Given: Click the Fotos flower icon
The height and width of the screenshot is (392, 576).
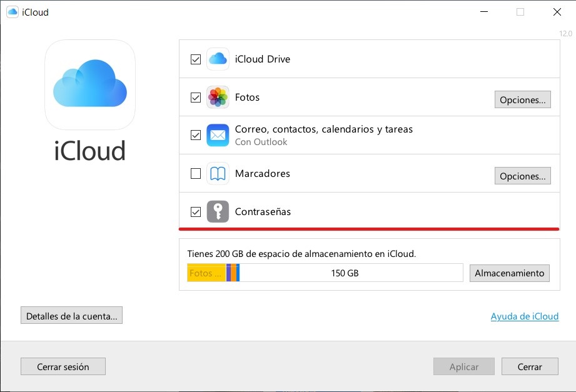Looking at the screenshot, I should click(x=218, y=97).
